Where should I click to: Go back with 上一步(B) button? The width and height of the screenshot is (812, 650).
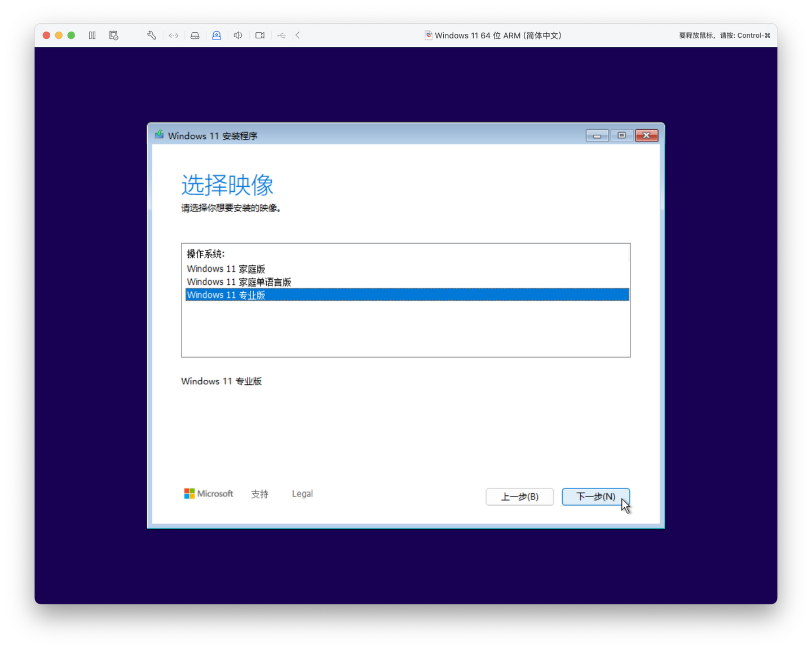pyautogui.click(x=519, y=497)
